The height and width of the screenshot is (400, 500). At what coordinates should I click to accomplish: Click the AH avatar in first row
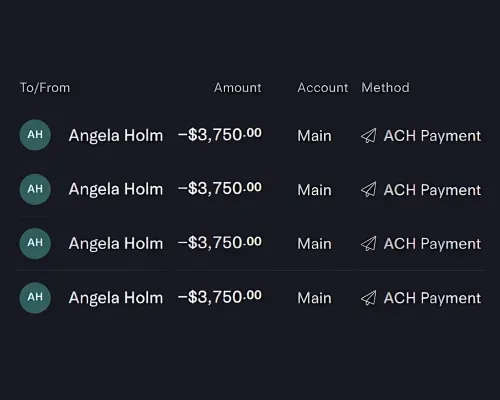point(35,135)
